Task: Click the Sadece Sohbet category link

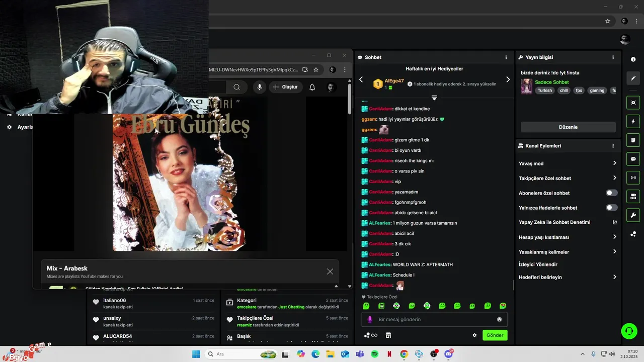Action: tap(552, 82)
